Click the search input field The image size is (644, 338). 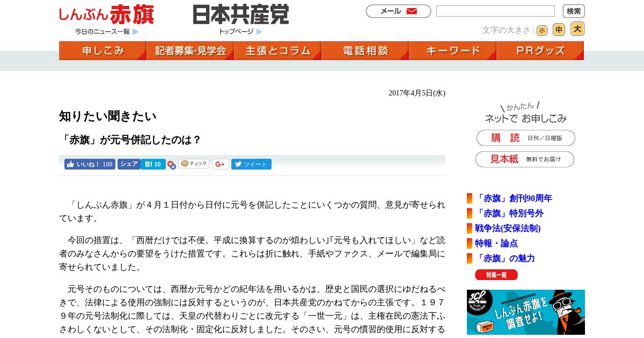tap(495, 11)
